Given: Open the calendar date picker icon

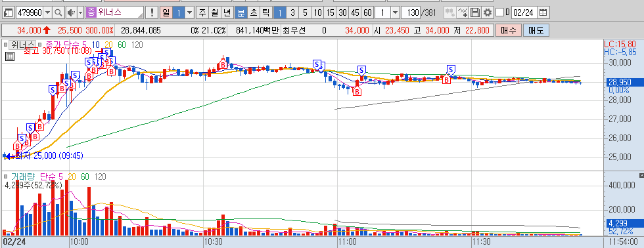Looking at the screenshot, I should [x=543, y=12].
